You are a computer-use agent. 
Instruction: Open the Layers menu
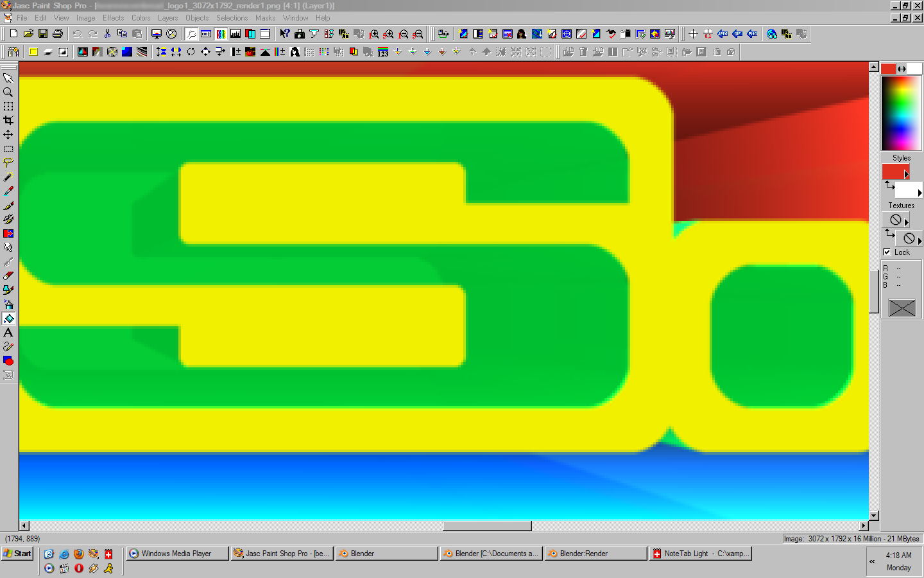point(167,18)
